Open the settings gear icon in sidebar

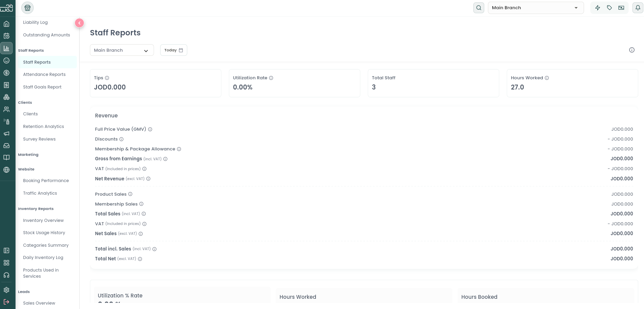6,290
